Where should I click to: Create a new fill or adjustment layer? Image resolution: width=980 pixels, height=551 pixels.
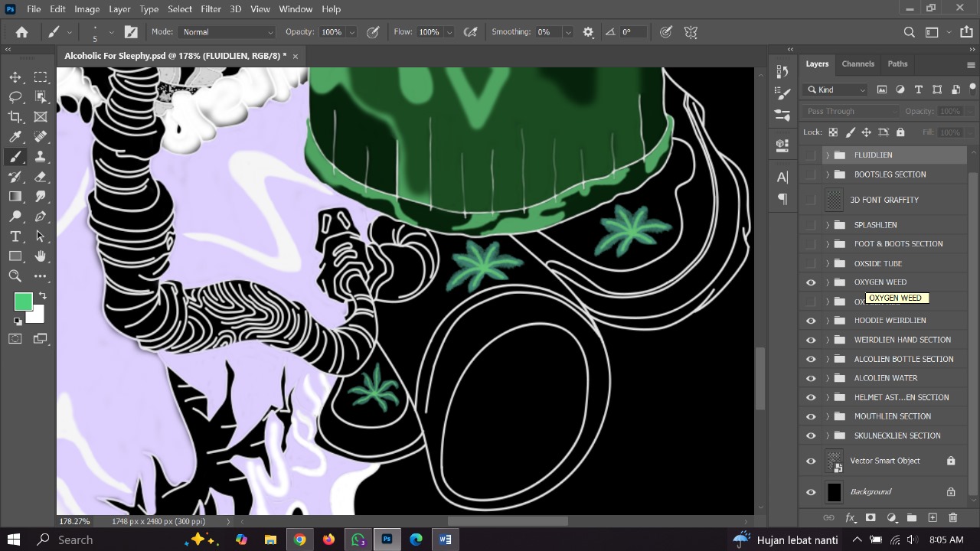891,518
